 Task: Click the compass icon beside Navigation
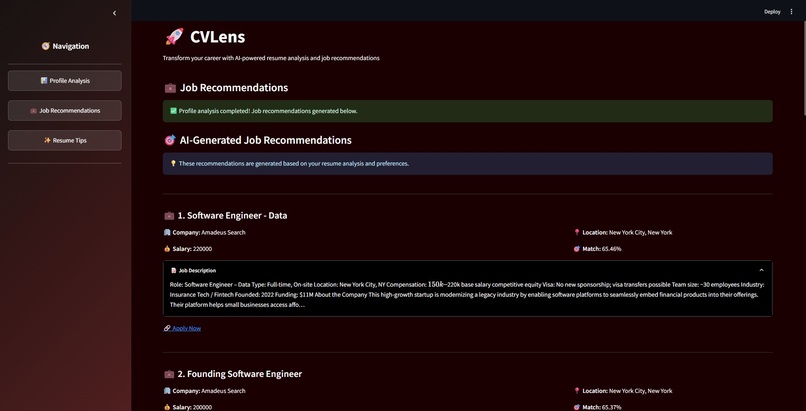click(x=46, y=46)
